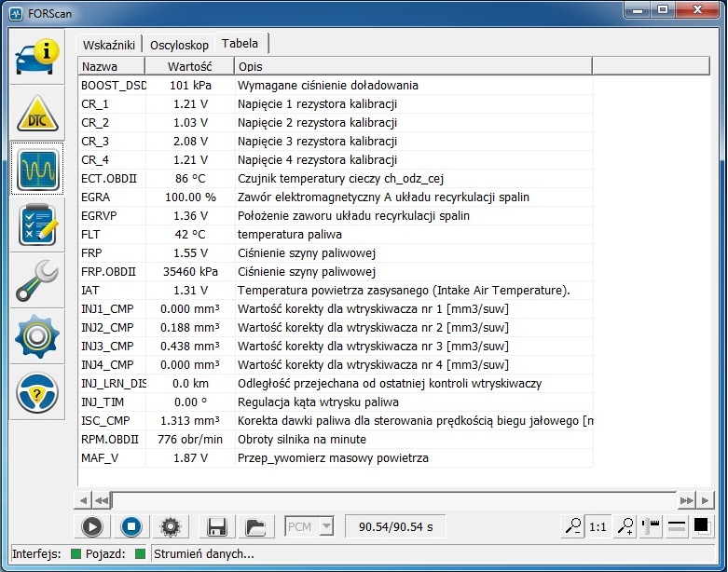Click the Wartość column header
728x572 pixels.
(189, 66)
